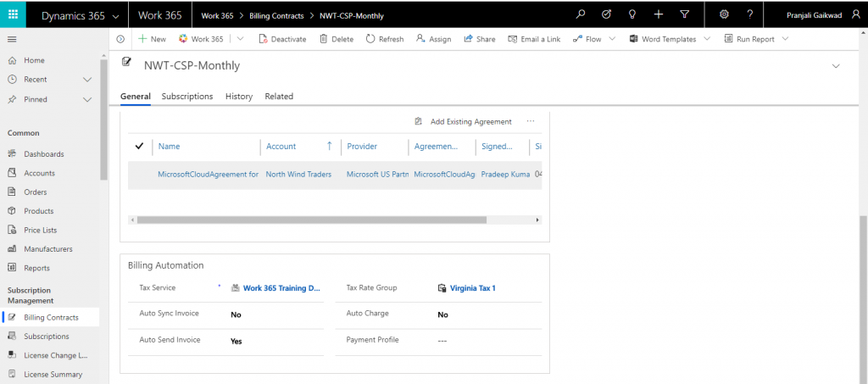Viewport: 868px width, 384px height.
Task: Click Assign command
Action: point(433,39)
